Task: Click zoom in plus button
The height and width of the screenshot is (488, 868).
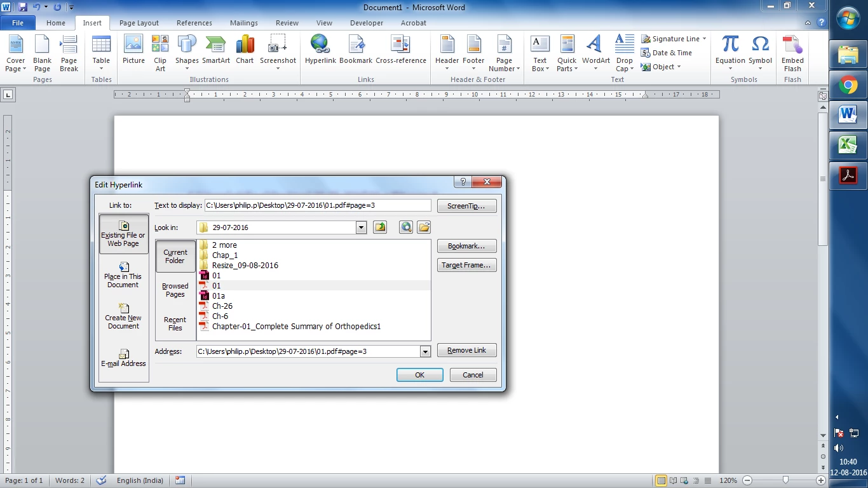Action: [821, 480]
